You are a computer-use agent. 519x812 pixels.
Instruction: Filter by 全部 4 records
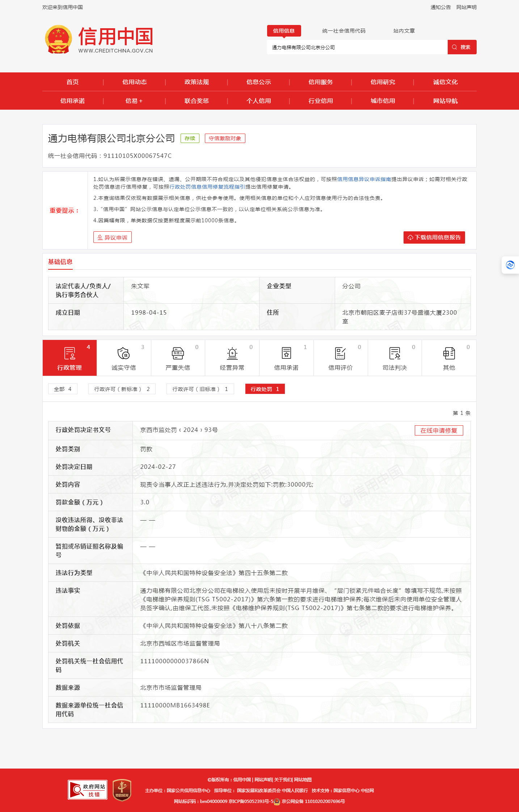63,389
